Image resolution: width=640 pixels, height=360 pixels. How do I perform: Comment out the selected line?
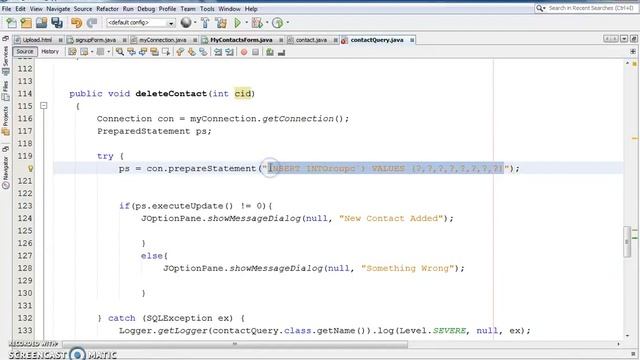coord(270,52)
